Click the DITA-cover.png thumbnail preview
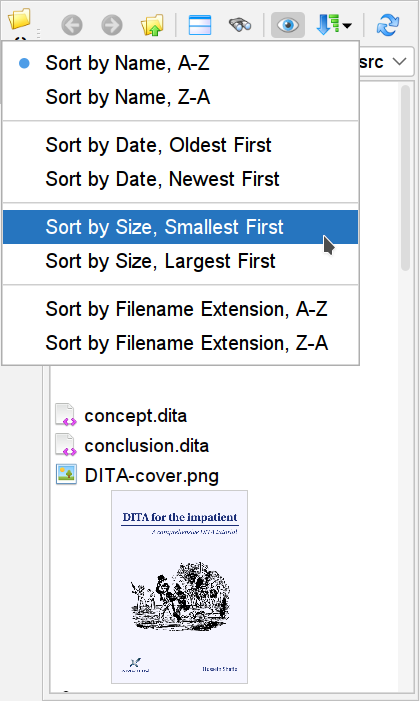 point(179,587)
